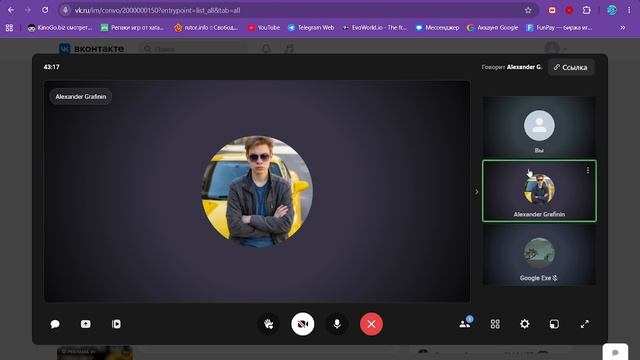Image resolution: width=640 pixels, height=360 pixels.
Task: Open the call chat icon
Action: (x=55, y=324)
